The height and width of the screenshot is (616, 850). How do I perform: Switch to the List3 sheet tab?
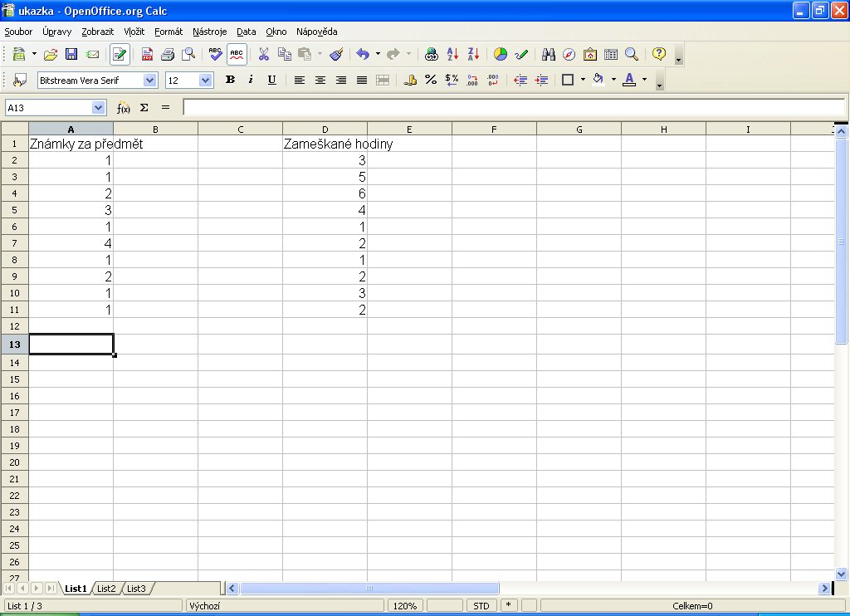click(136, 589)
